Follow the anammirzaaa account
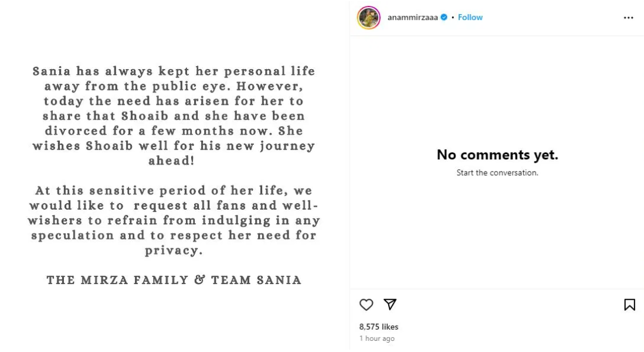 470,18
